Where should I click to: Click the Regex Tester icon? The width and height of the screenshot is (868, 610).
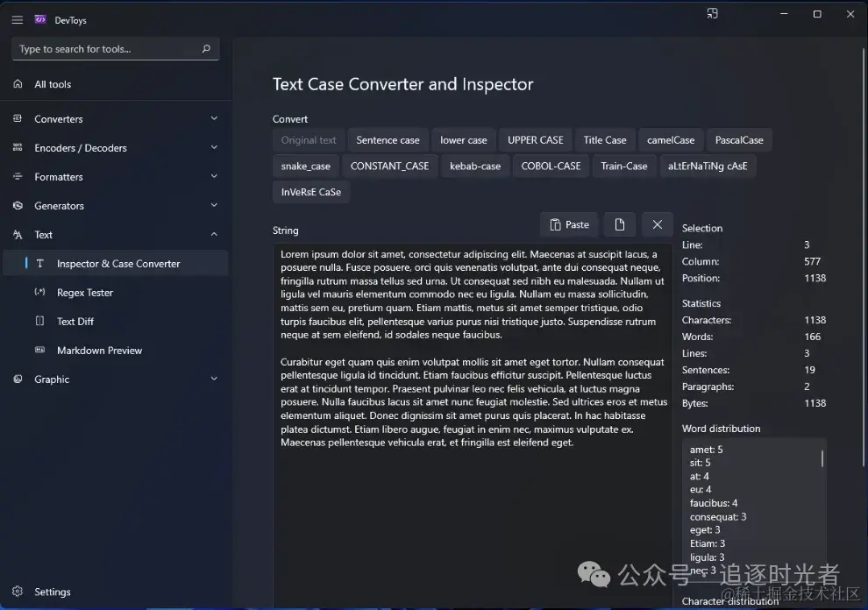[39, 292]
